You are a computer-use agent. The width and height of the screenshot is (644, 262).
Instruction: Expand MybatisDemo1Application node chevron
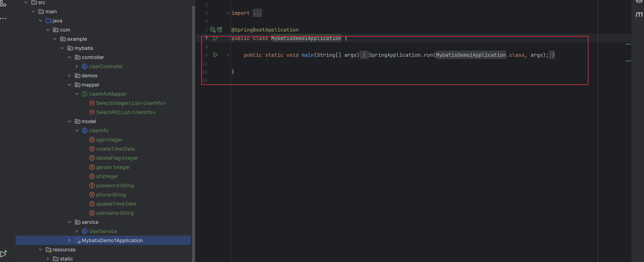tap(69, 240)
